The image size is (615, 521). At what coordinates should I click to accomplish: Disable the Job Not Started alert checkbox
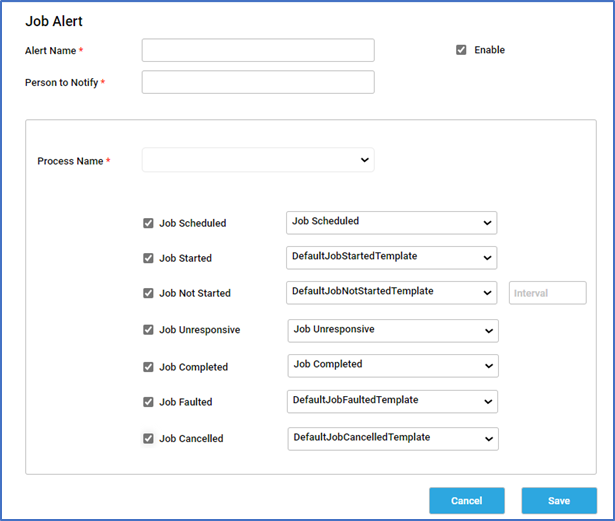pyautogui.click(x=148, y=293)
